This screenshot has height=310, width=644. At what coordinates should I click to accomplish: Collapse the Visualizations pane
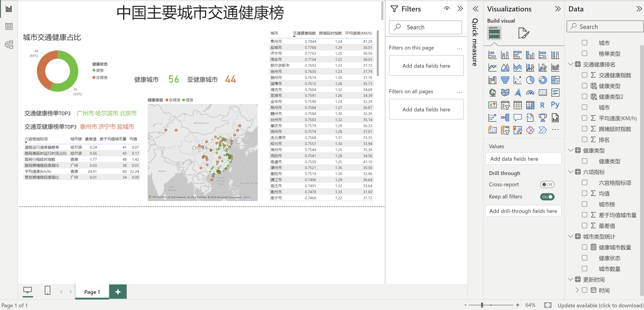pos(558,9)
